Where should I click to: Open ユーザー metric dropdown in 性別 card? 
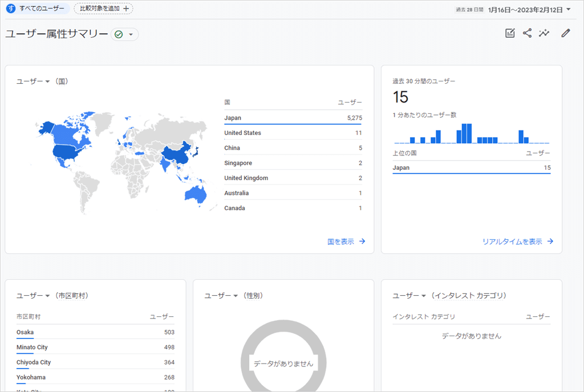click(221, 296)
